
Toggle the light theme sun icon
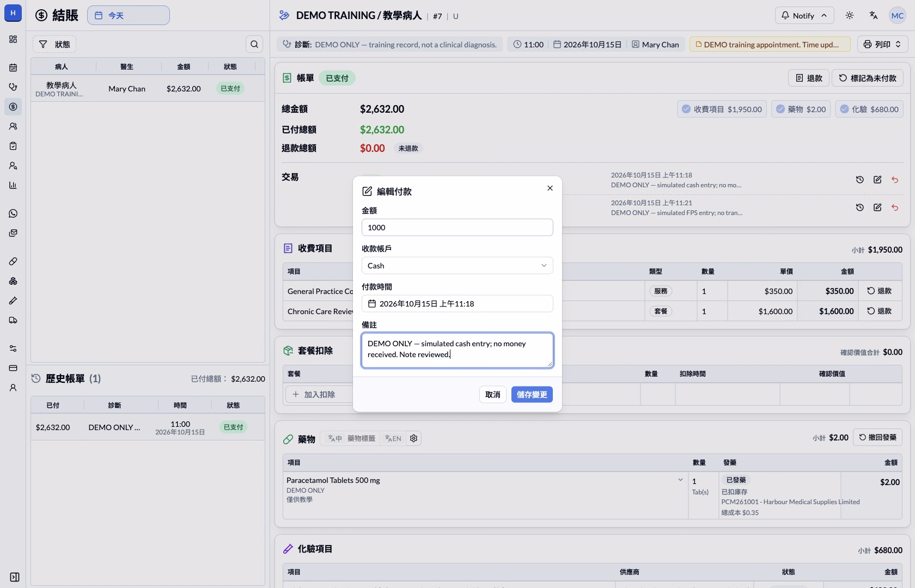tap(850, 15)
